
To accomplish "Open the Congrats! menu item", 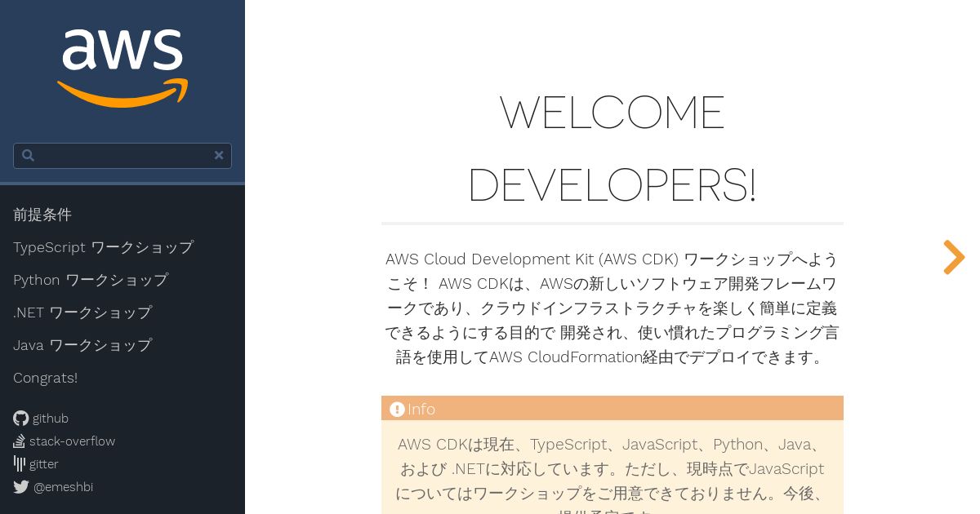I will (45, 378).
